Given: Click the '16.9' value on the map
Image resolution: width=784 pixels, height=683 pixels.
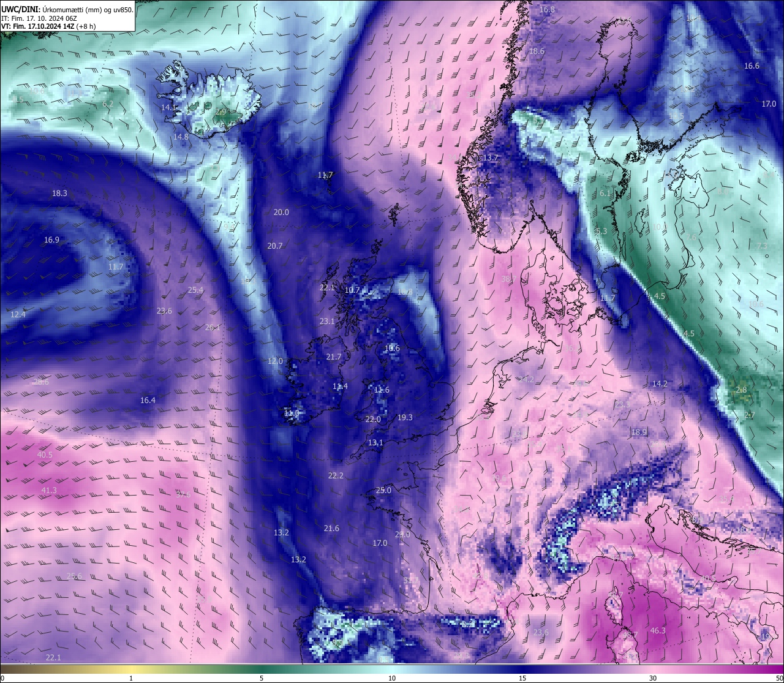Looking at the screenshot, I should [51, 240].
